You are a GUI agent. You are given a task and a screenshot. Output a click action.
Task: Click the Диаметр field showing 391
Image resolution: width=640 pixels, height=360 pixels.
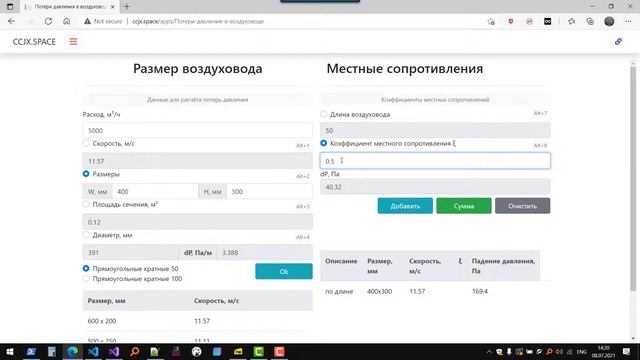131,253
